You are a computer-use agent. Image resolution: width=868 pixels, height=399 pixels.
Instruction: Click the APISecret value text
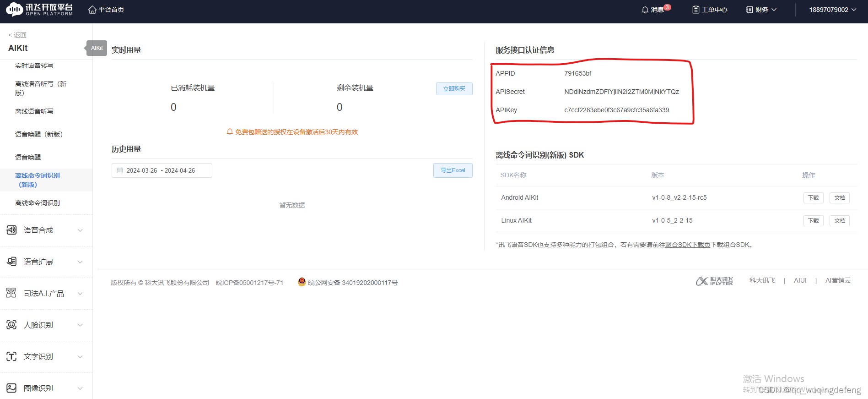tap(621, 92)
